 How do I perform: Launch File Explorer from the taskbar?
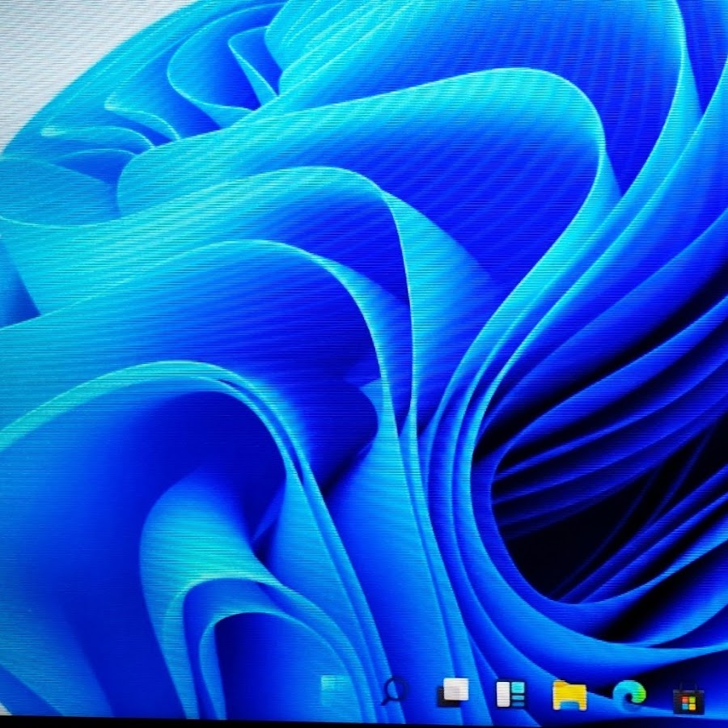(x=569, y=694)
